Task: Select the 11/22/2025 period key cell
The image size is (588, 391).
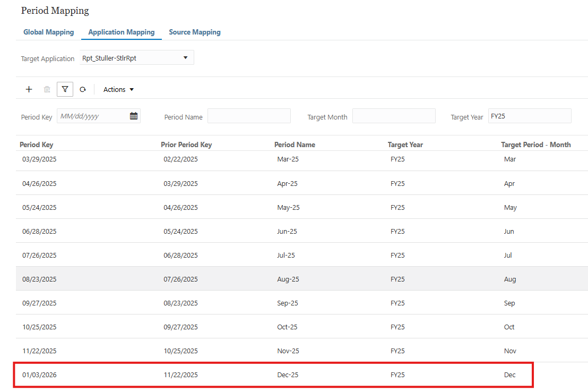Action: pos(39,351)
